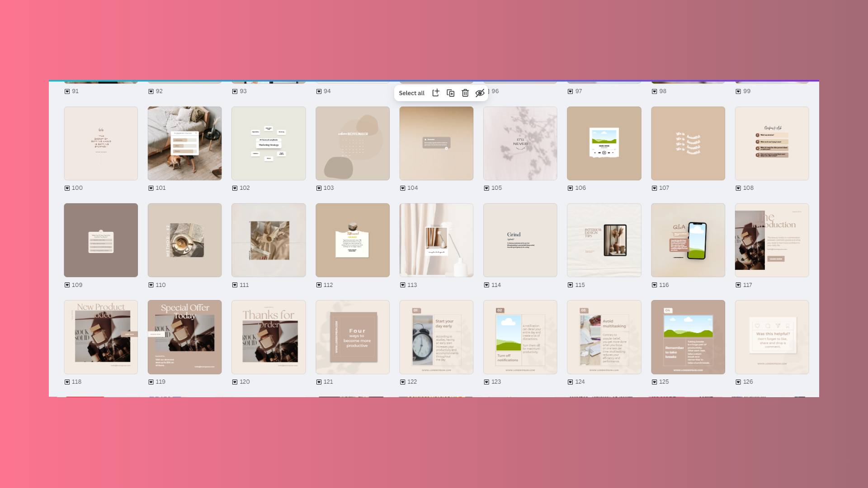
Task: Click page 125 Remember to take breaks thumbnail
Action: (x=688, y=337)
